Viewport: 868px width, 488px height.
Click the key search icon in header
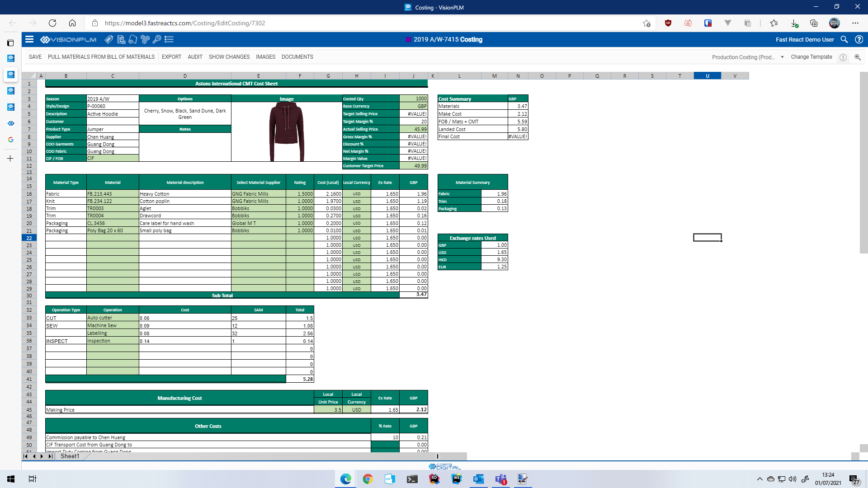coord(157,39)
